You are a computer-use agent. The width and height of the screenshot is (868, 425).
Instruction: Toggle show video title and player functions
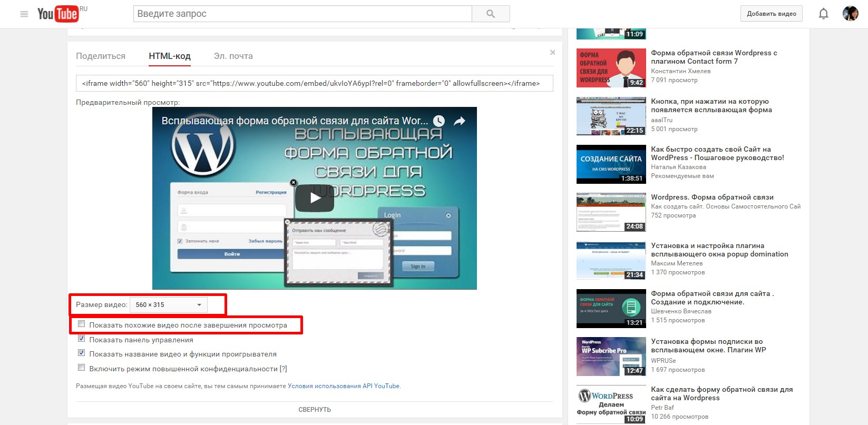pyautogui.click(x=82, y=353)
